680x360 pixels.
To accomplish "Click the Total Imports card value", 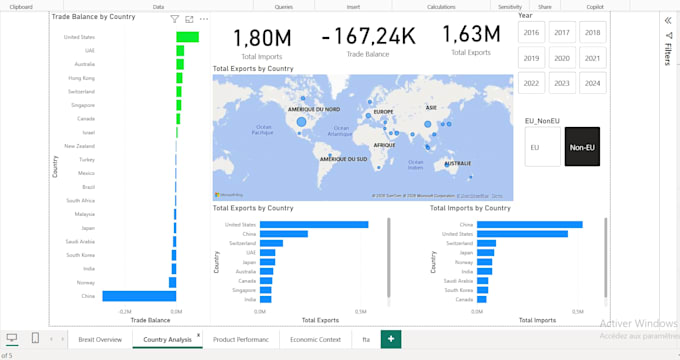I will 262,38.
